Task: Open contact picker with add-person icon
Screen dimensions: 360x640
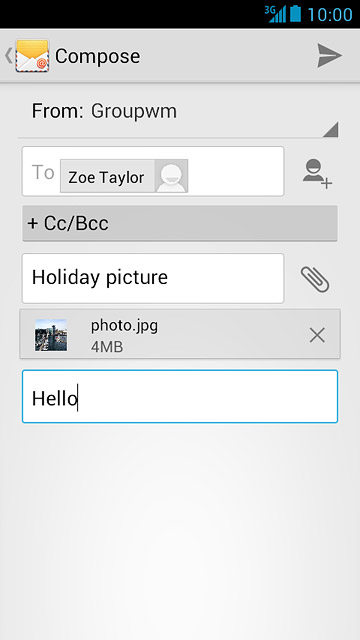Action: (x=317, y=173)
